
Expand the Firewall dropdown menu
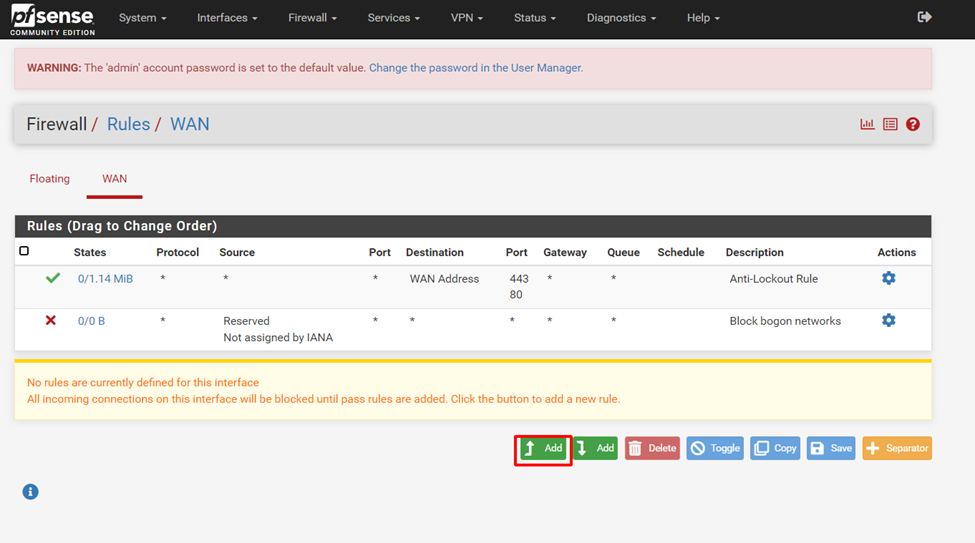click(312, 18)
